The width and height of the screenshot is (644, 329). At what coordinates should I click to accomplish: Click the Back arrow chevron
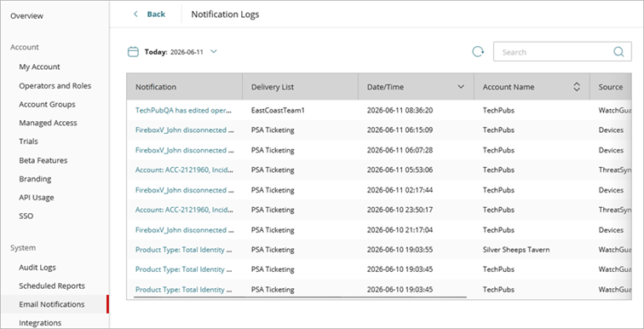click(136, 14)
